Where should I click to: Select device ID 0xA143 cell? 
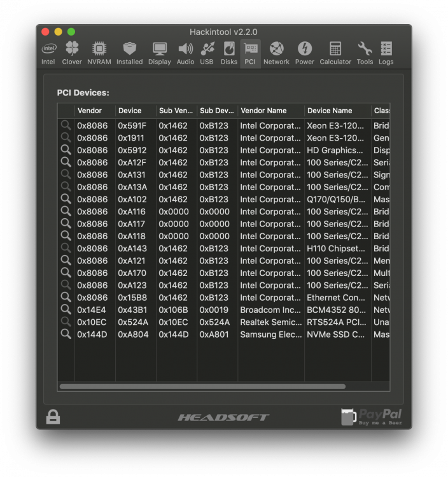coord(132,249)
